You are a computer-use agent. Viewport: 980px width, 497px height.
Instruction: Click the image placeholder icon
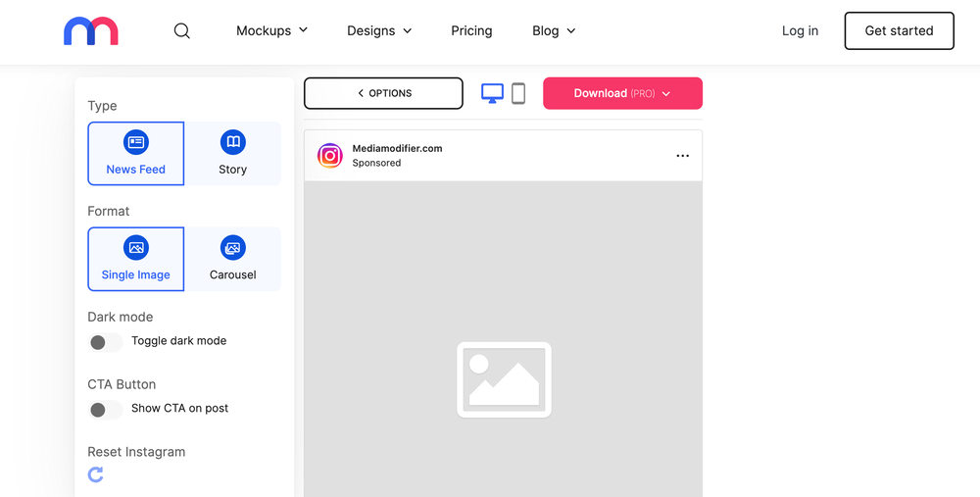pyautogui.click(x=504, y=379)
